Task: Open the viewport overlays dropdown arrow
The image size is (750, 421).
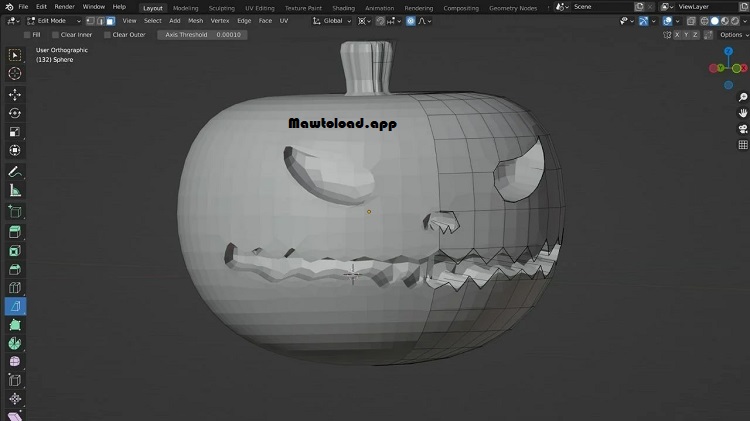Action: point(678,21)
